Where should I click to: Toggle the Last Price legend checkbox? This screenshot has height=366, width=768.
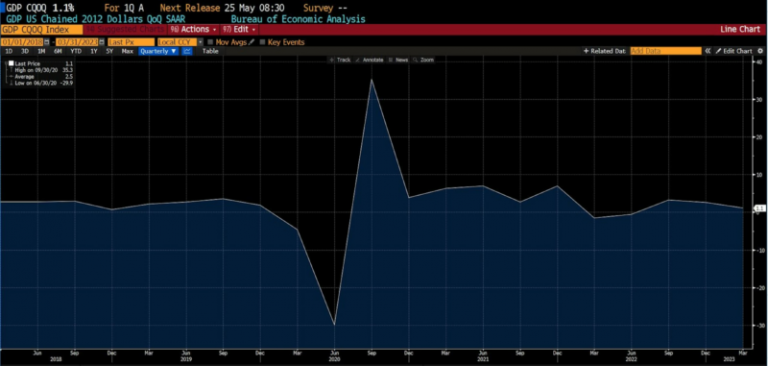pos(11,63)
